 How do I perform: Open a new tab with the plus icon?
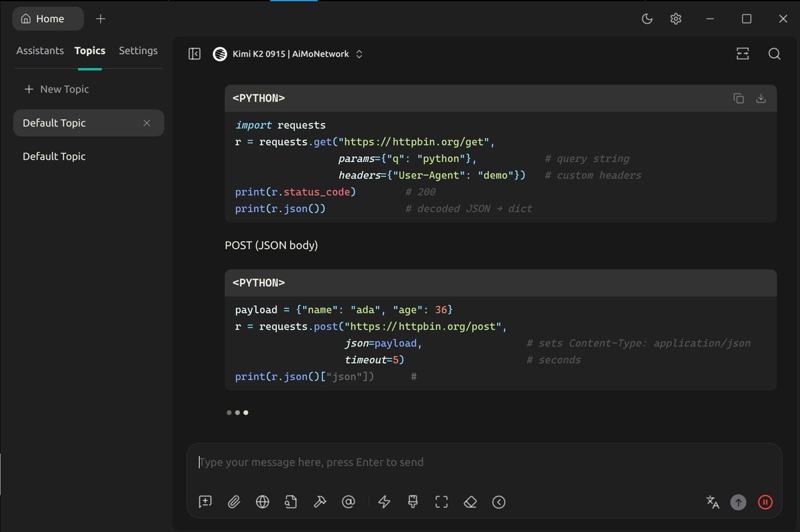(101, 19)
